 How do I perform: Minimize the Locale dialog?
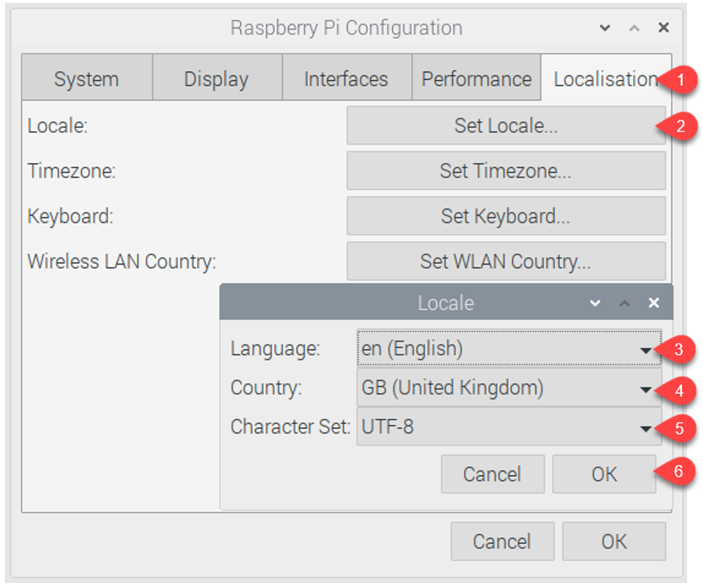tap(595, 303)
